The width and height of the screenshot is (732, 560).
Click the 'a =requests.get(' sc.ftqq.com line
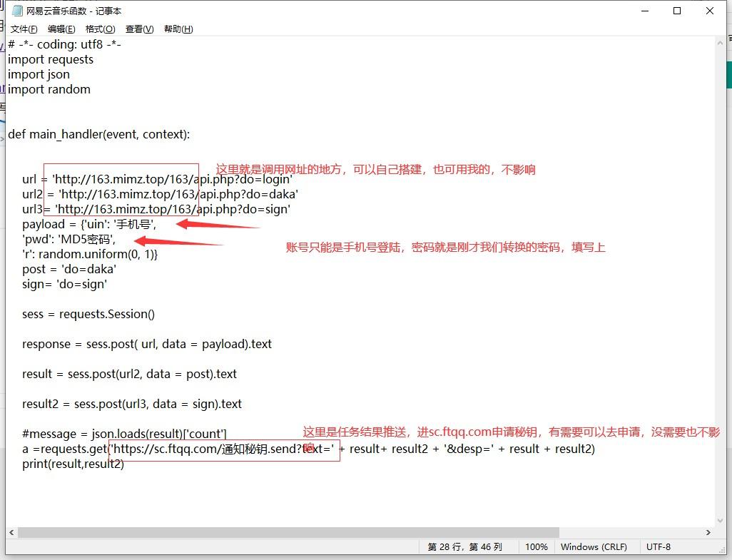[x=308, y=449]
